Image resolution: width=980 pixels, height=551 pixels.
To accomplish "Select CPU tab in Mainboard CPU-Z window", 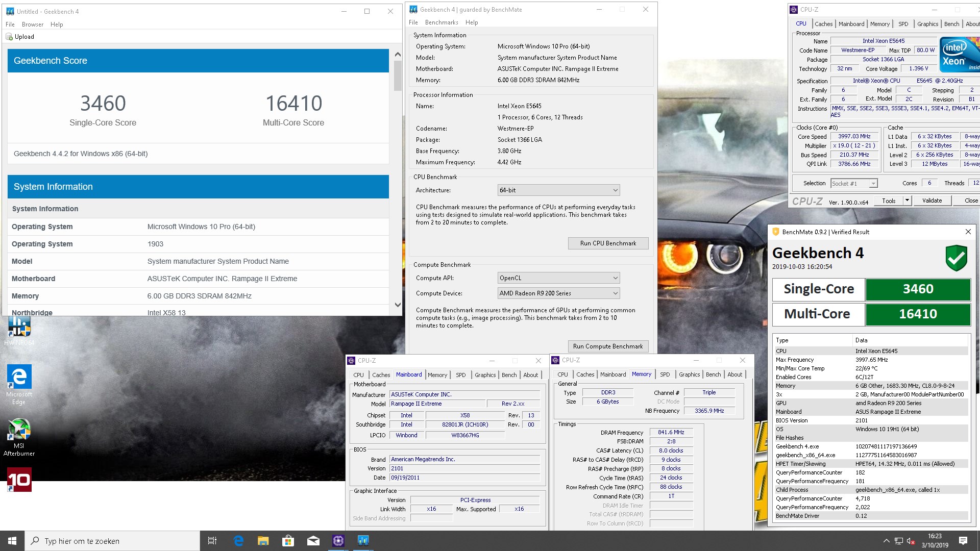I will [x=359, y=375].
